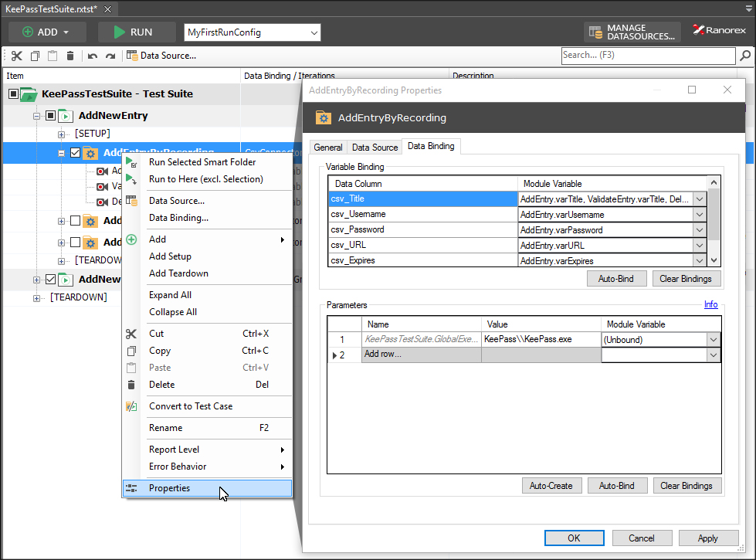The image size is (756, 560).
Task: Click the Search (F3) input field
Action: pos(649,56)
